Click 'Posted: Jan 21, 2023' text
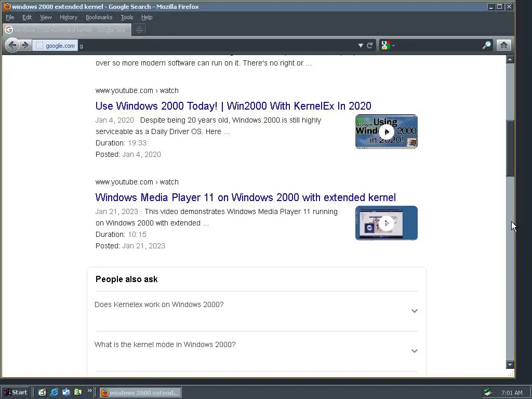This screenshot has width=532, height=399. click(130, 246)
